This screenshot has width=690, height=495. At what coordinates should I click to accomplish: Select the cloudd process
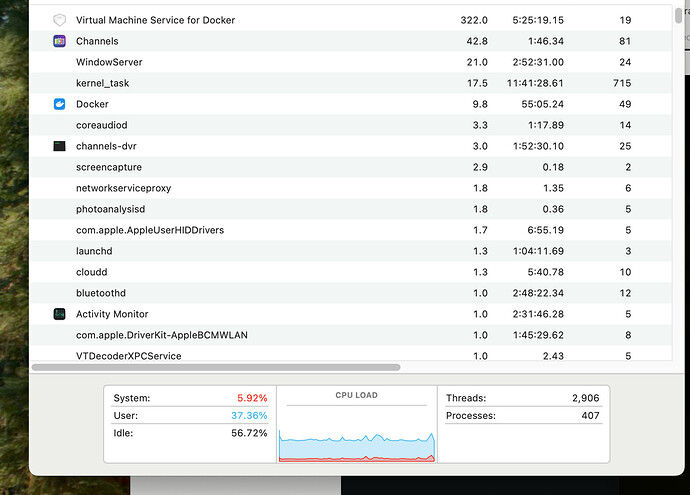92,272
